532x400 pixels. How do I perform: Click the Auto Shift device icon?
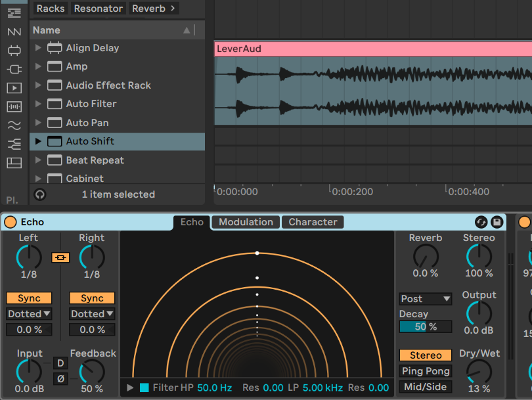pyautogui.click(x=55, y=141)
